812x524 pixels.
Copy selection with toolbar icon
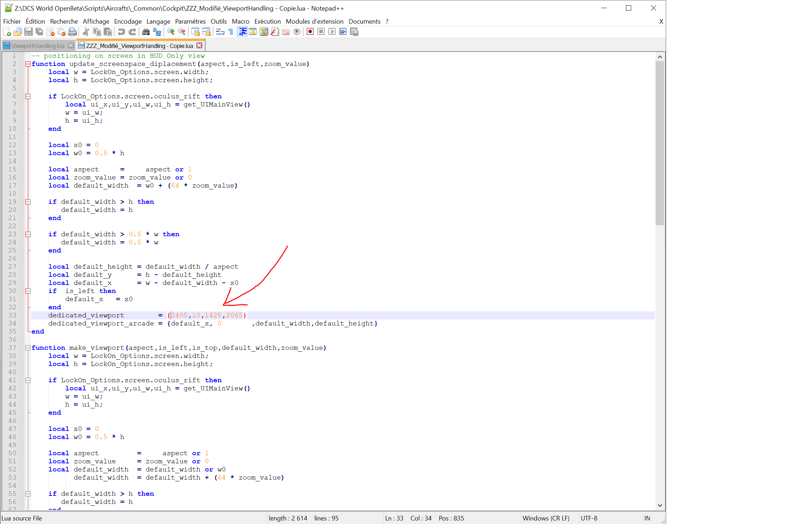pyautogui.click(x=97, y=32)
